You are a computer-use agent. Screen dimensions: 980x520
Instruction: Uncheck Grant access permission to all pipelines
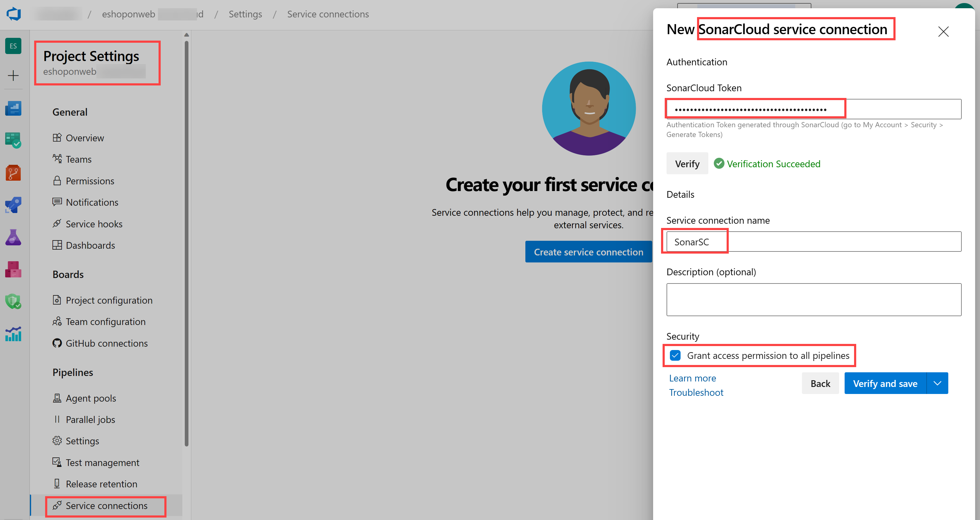coord(675,355)
